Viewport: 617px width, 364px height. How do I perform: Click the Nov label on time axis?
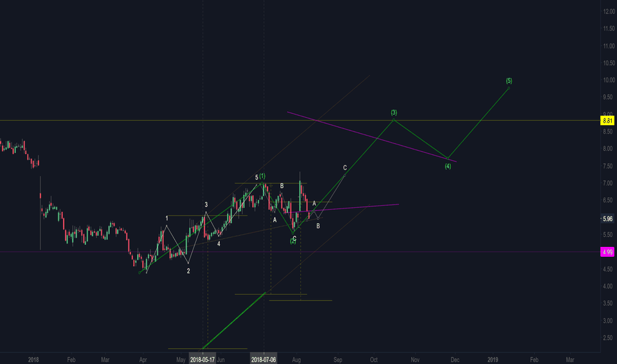click(x=414, y=359)
